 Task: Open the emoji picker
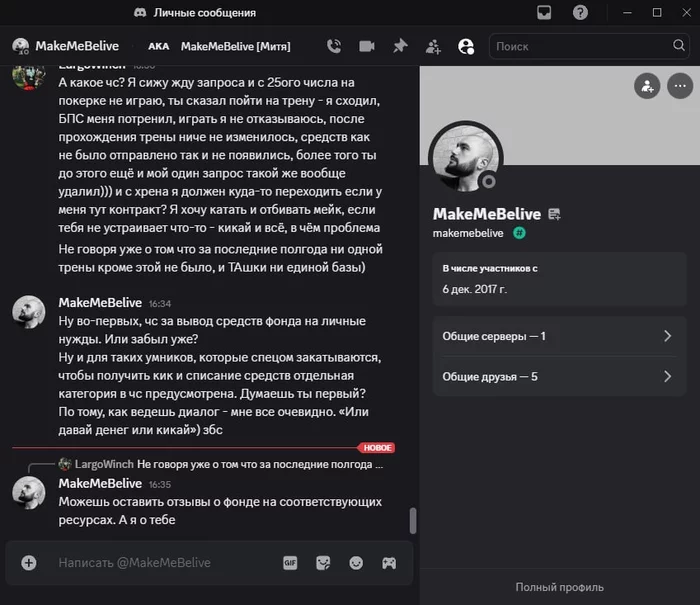click(x=356, y=563)
